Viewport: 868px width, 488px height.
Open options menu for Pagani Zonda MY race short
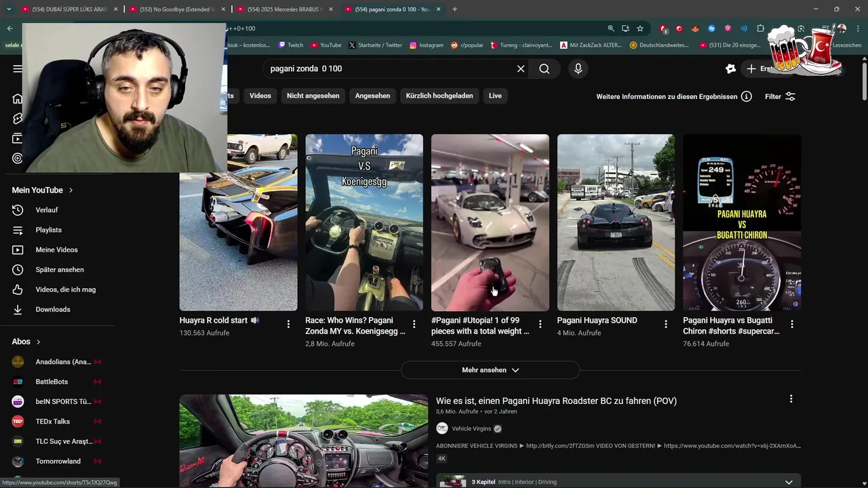(x=414, y=324)
